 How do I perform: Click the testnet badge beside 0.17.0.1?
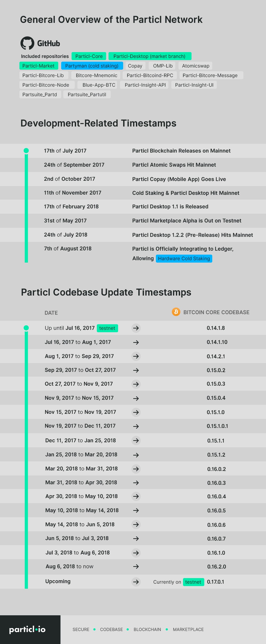(193, 582)
